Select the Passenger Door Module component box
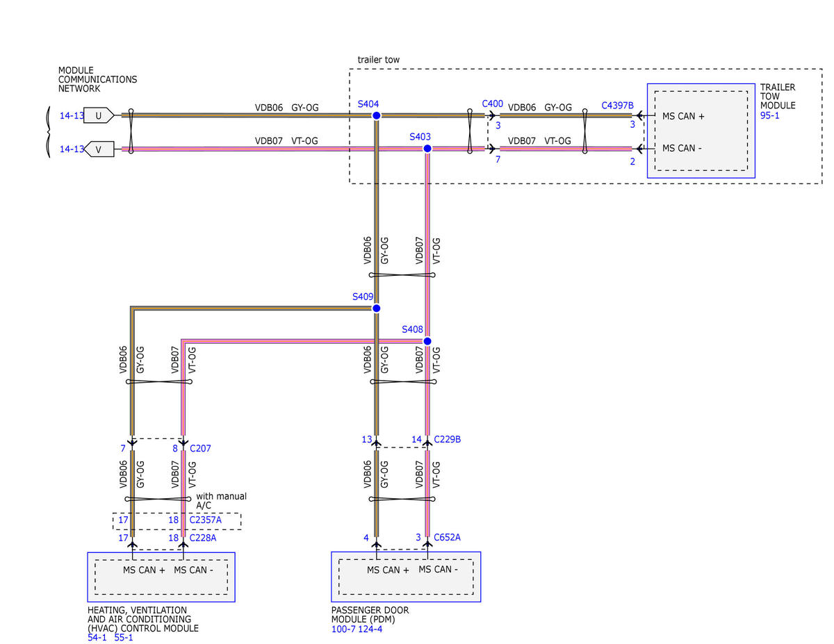 click(406, 577)
